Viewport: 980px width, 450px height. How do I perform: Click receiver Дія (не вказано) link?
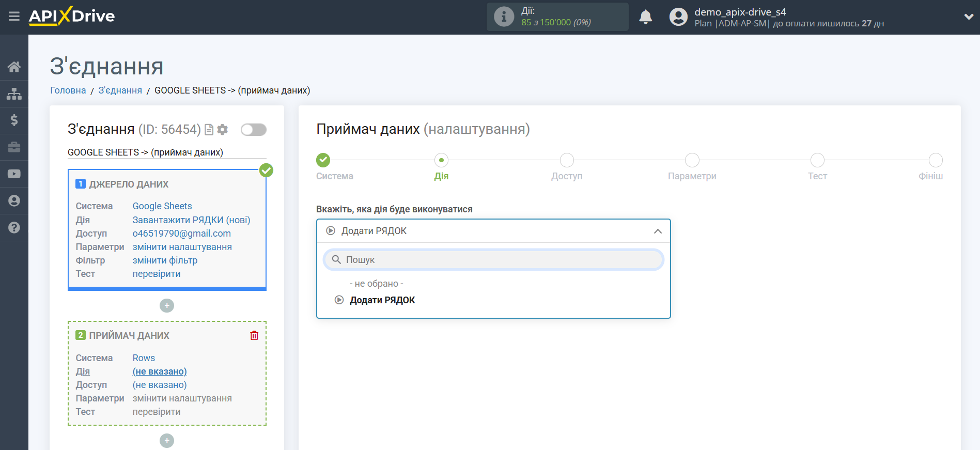pyautogui.click(x=160, y=371)
